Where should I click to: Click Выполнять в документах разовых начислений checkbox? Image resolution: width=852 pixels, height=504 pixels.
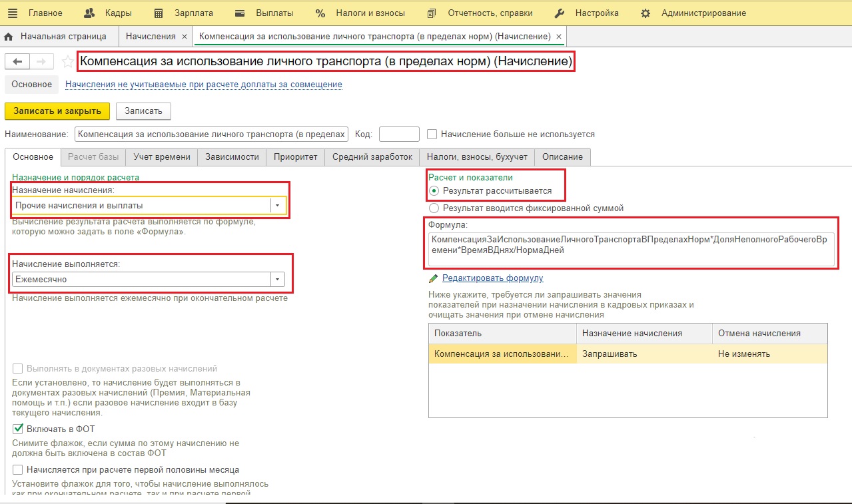(18, 368)
